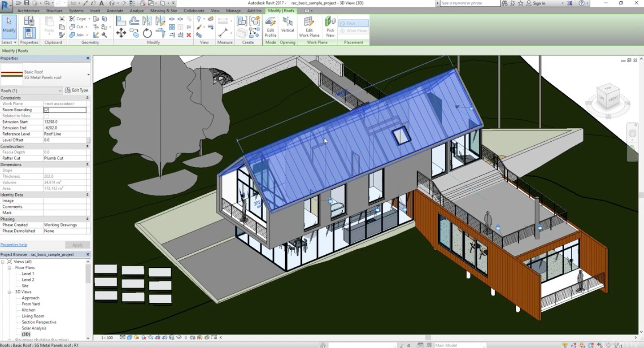
Task: Click Edit Work Plane in the ribbon
Action: click(x=309, y=27)
